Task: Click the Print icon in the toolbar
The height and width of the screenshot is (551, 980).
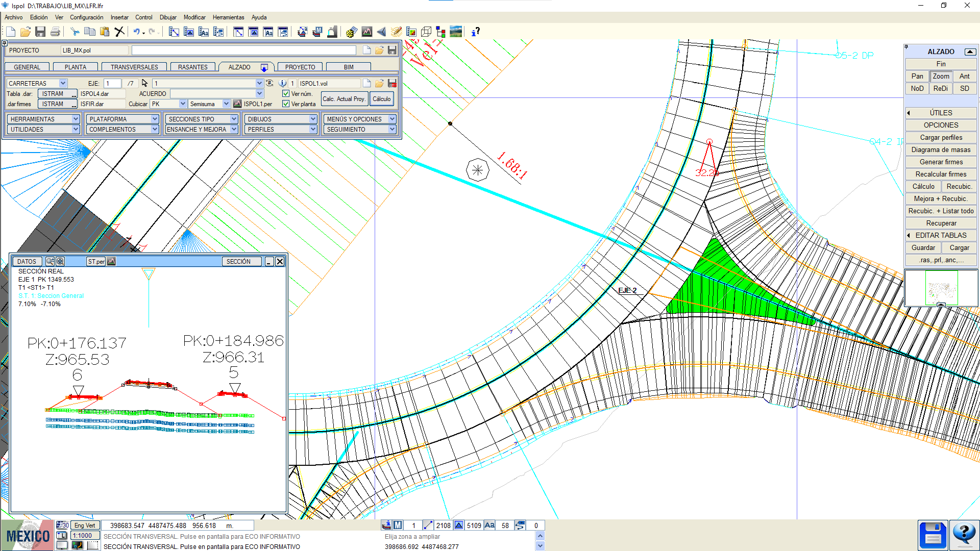Action: pos(55,32)
